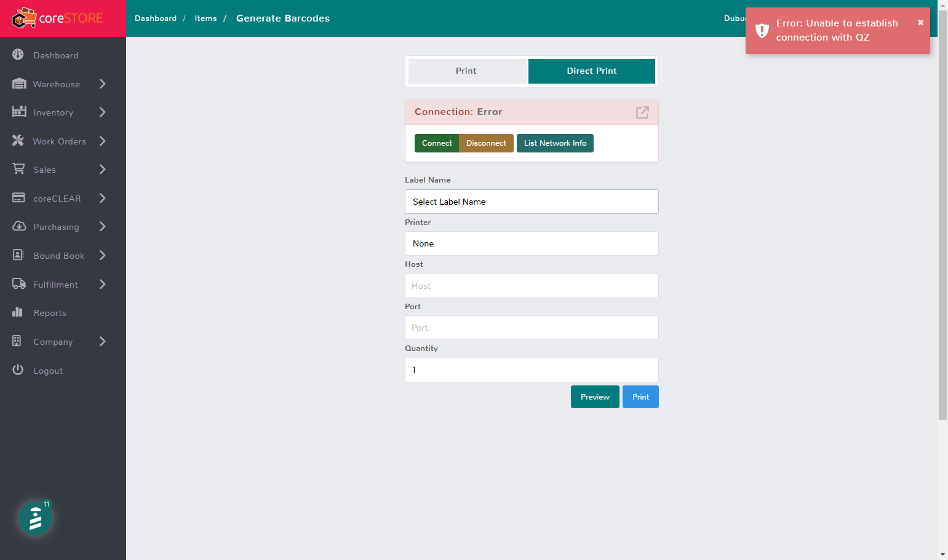Image resolution: width=948 pixels, height=560 pixels.
Task: Click the Company building icon
Action: click(x=17, y=341)
